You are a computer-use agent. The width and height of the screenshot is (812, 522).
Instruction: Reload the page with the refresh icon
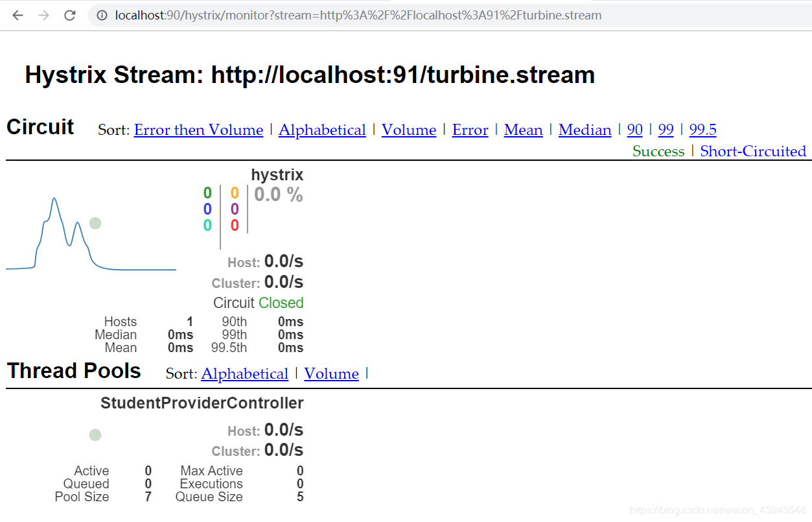pos(70,16)
